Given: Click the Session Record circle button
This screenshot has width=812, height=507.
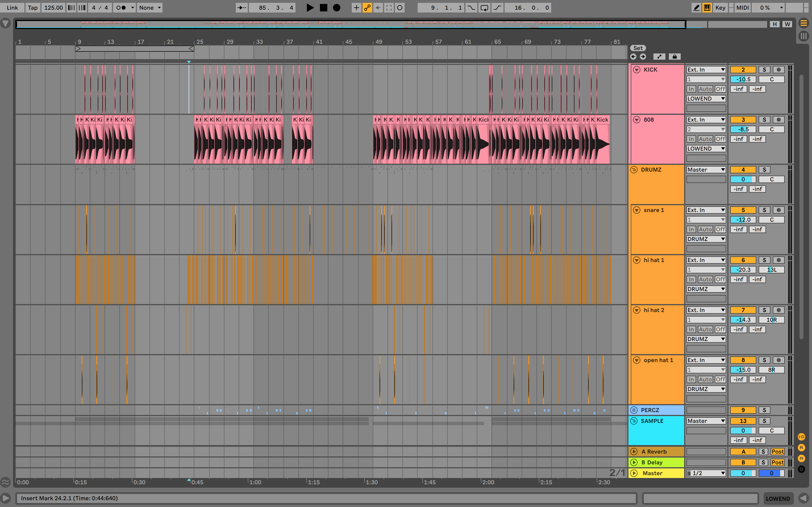Looking at the screenshot, I should (x=400, y=8).
